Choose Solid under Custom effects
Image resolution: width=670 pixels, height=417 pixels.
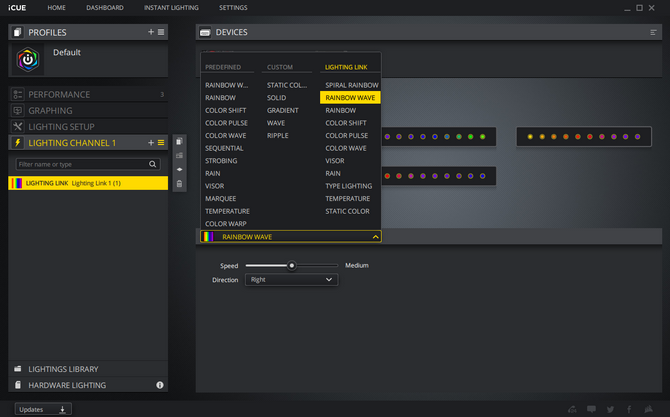pos(276,97)
